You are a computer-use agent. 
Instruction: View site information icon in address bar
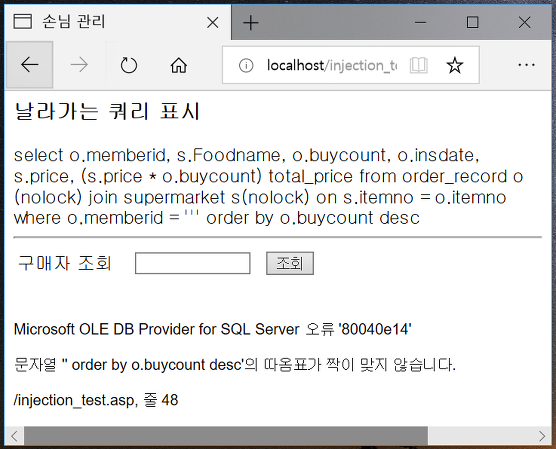246,65
